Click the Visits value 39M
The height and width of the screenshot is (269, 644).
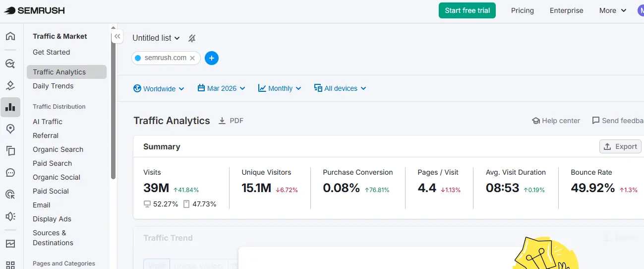tap(156, 188)
